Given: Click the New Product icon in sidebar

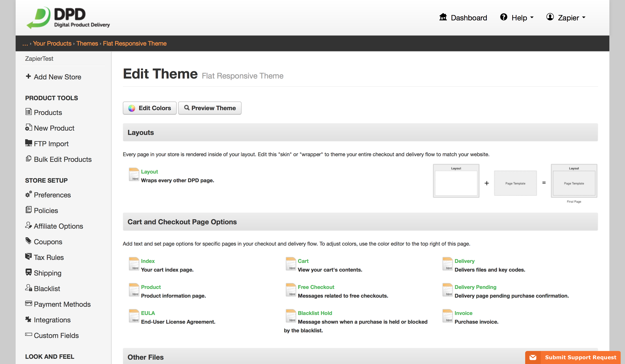Looking at the screenshot, I should tap(28, 128).
